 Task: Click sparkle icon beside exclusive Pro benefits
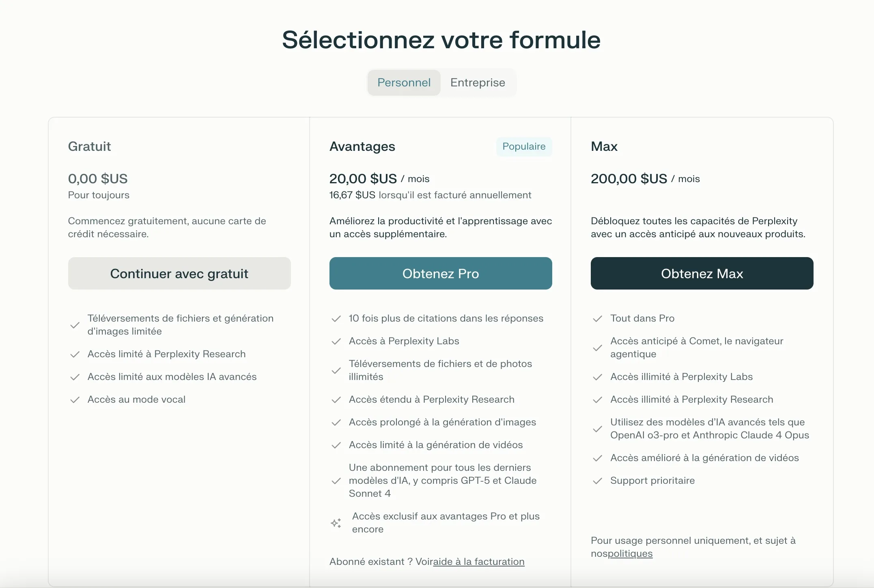pos(336,523)
